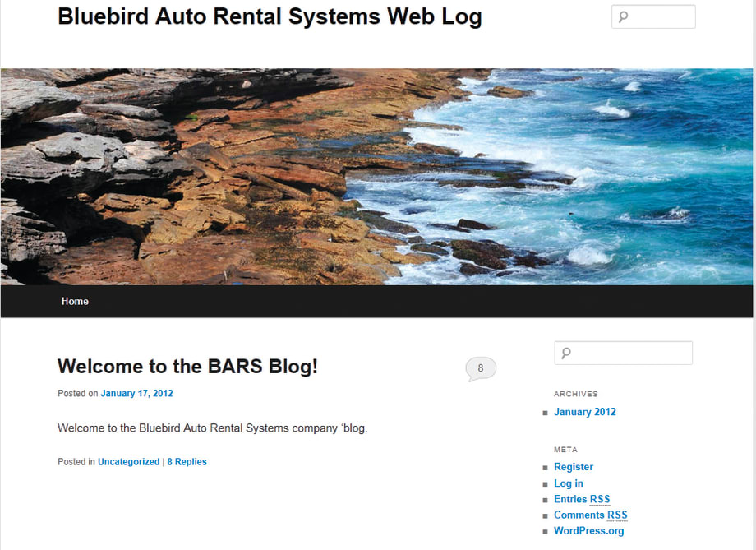756x550 pixels.
Task: Open the Welcome to the BARS Blog! post
Action: [x=187, y=366]
